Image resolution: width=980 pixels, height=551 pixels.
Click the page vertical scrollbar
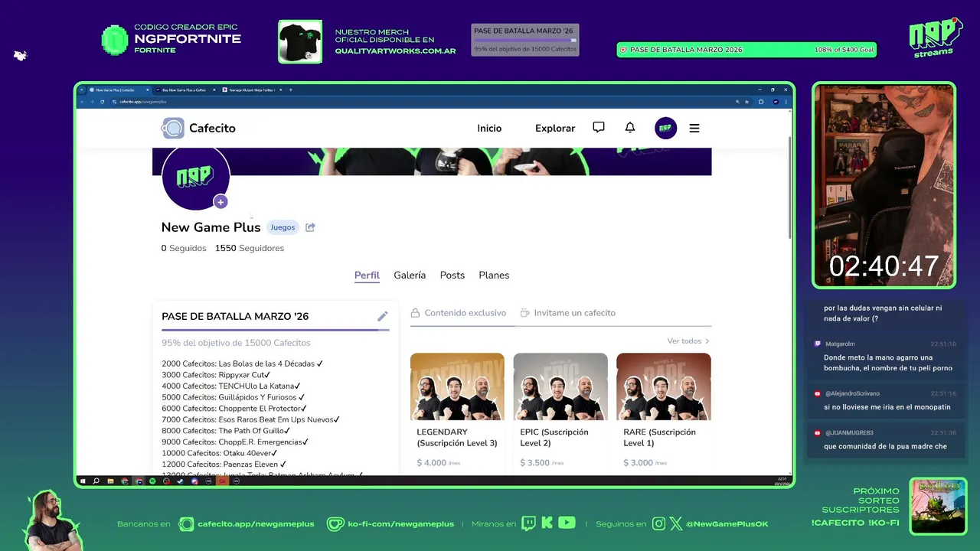coord(789,187)
